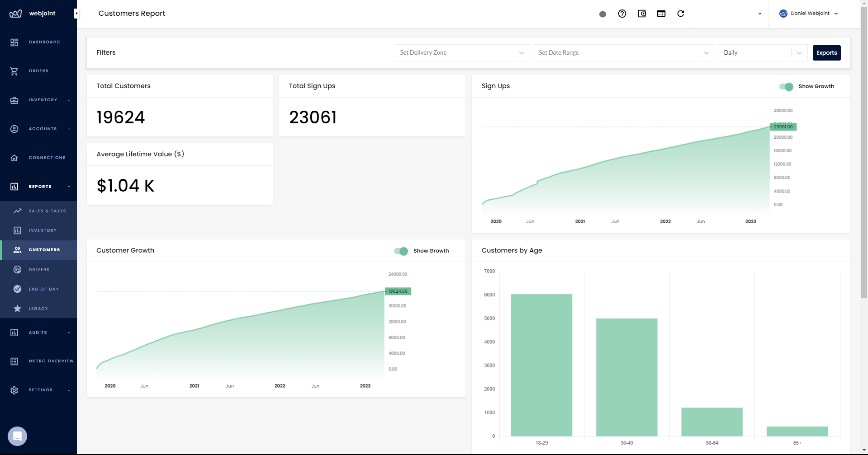868x455 pixels.
Task: Expand the Inventory sidebar section
Action: point(43,100)
